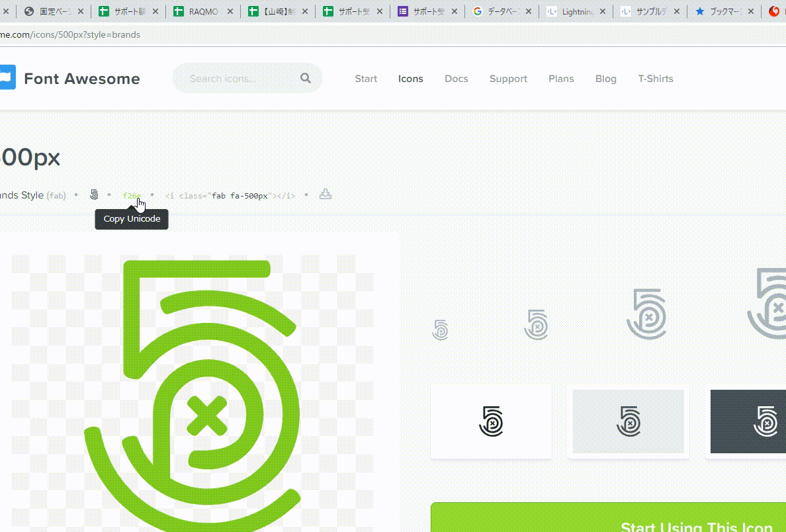Open the Blog menu item

pos(605,79)
